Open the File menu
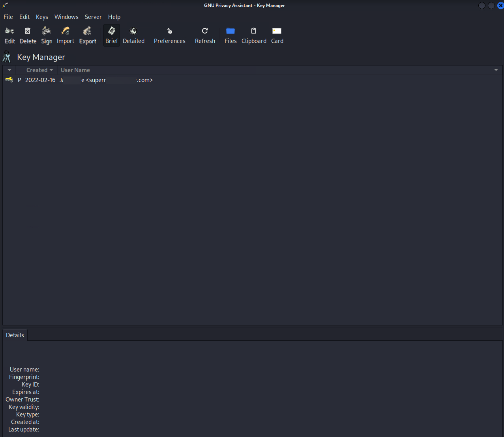The image size is (504, 437). click(x=8, y=17)
